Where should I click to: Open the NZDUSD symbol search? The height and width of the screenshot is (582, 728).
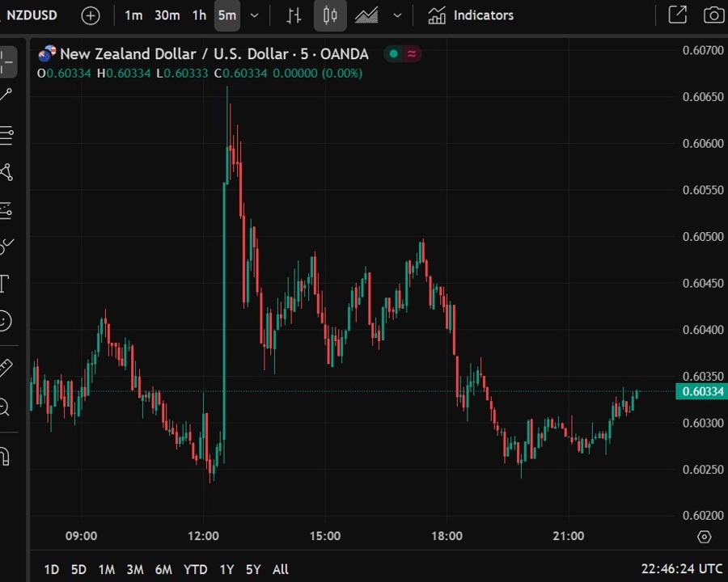tap(32, 15)
